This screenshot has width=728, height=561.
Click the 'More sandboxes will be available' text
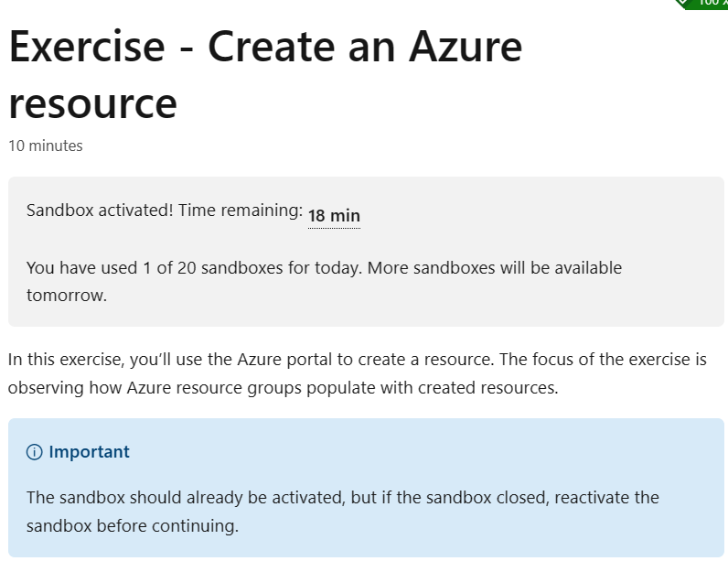coord(495,268)
